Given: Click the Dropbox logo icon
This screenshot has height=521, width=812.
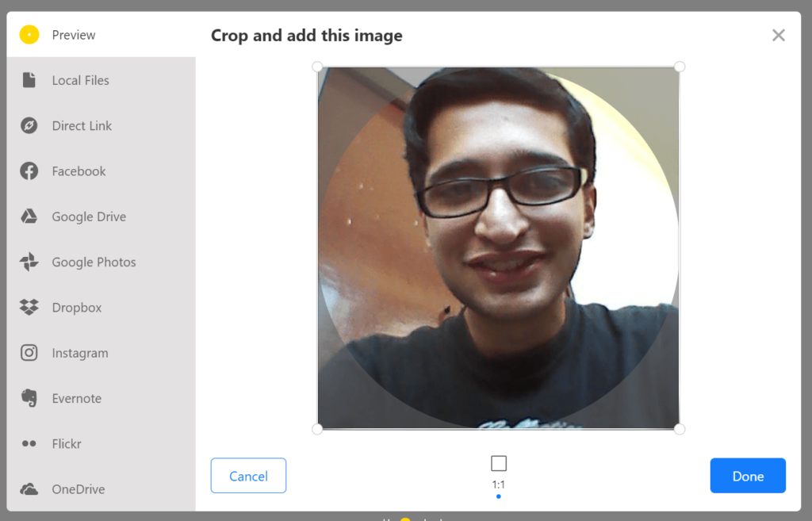Looking at the screenshot, I should (29, 308).
